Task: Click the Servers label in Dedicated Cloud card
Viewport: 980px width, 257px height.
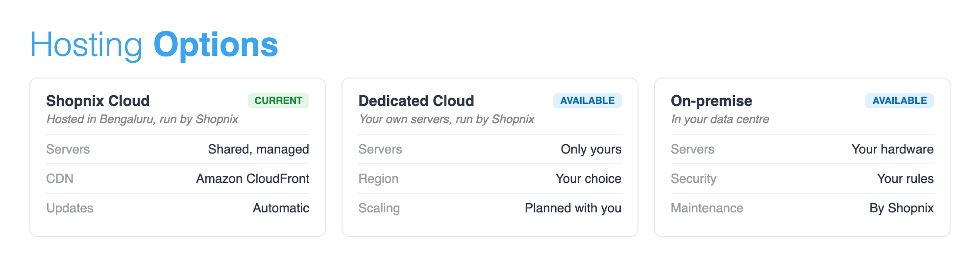Action: pyautogui.click(x=380, y=149)
